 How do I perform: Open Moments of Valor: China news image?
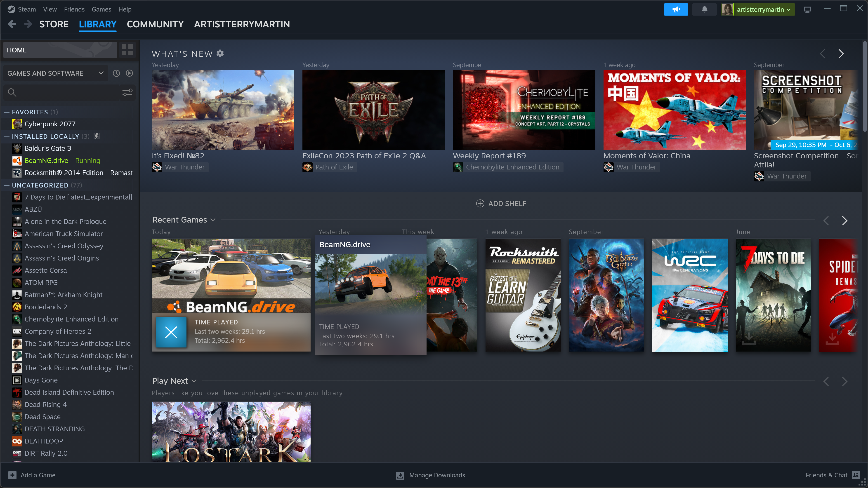point(675,110)
